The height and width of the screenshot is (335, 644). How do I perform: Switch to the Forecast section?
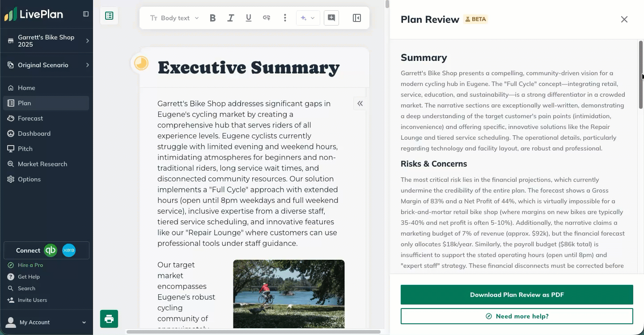point(31,118)
